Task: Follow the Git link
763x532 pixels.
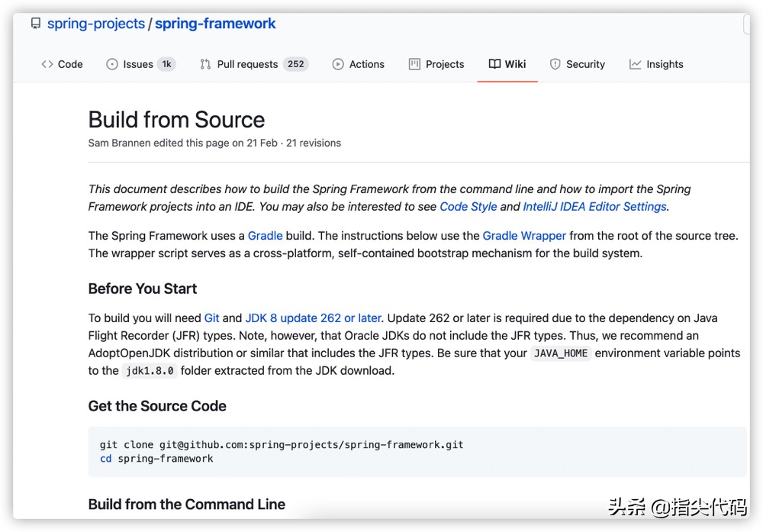Action: pos(211,318)
